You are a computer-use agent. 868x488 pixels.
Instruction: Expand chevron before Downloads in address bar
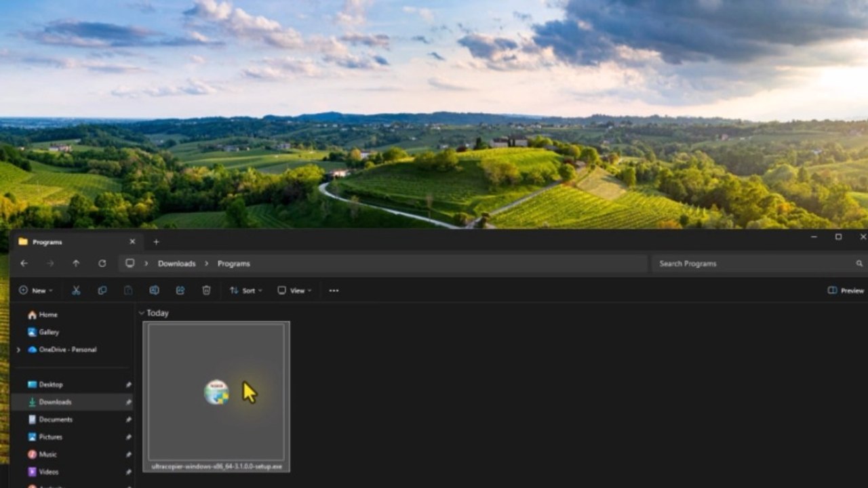point(146,264)
